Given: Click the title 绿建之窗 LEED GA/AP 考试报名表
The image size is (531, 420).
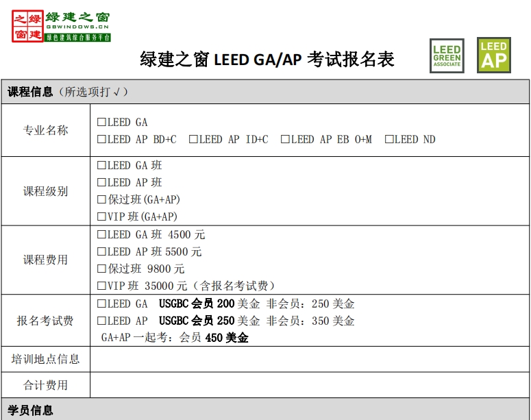Looking at the screenshot, I should pos(267,60).
